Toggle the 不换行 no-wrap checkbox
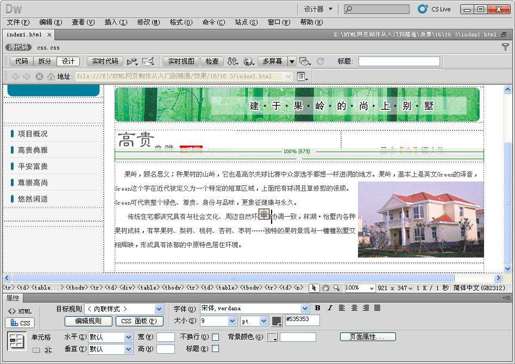Screen dimensions: 515x364 tap(216, 337)
